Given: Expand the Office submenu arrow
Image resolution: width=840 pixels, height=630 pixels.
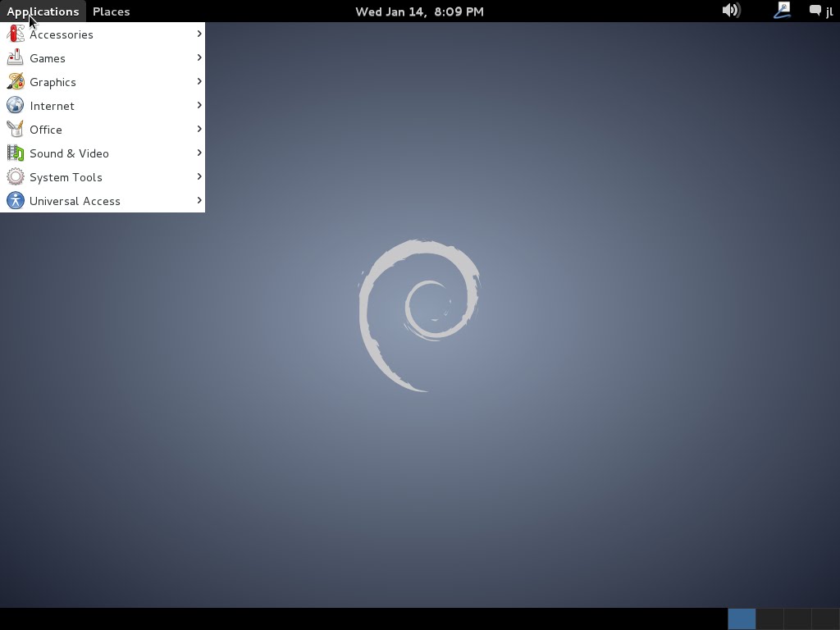Looking at the screenshot, I should coord(199,129).
